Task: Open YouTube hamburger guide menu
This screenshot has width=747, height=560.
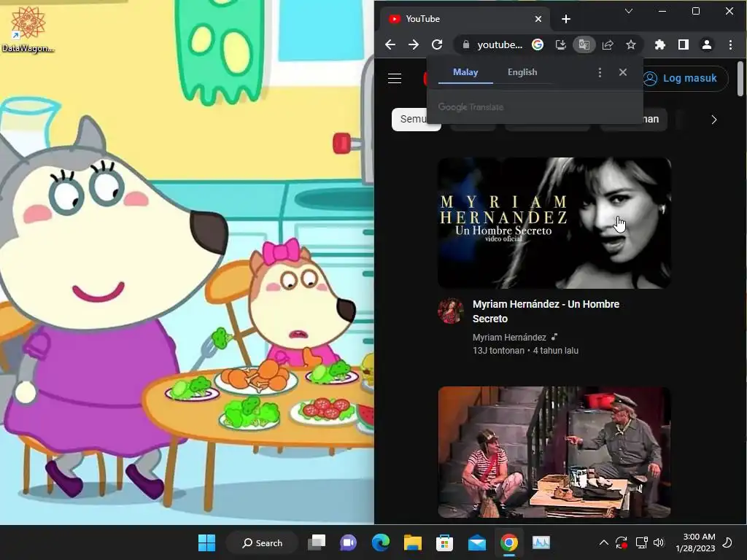Action: tap(395, 79)
